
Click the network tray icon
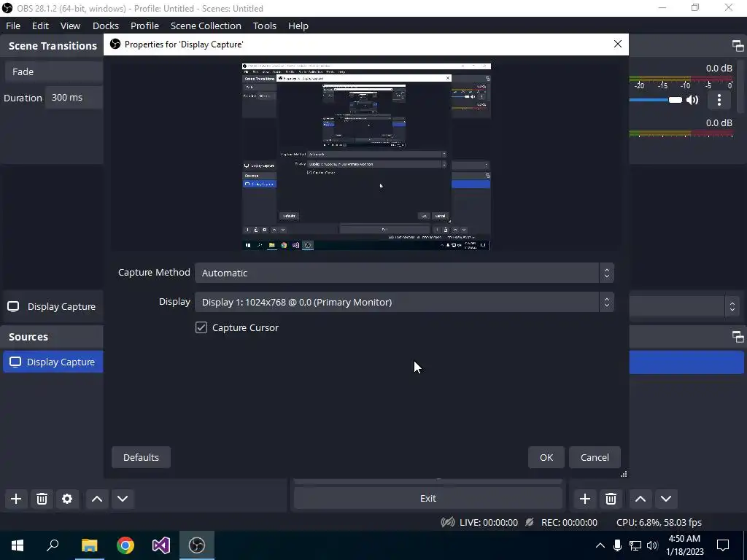point(635,545)
